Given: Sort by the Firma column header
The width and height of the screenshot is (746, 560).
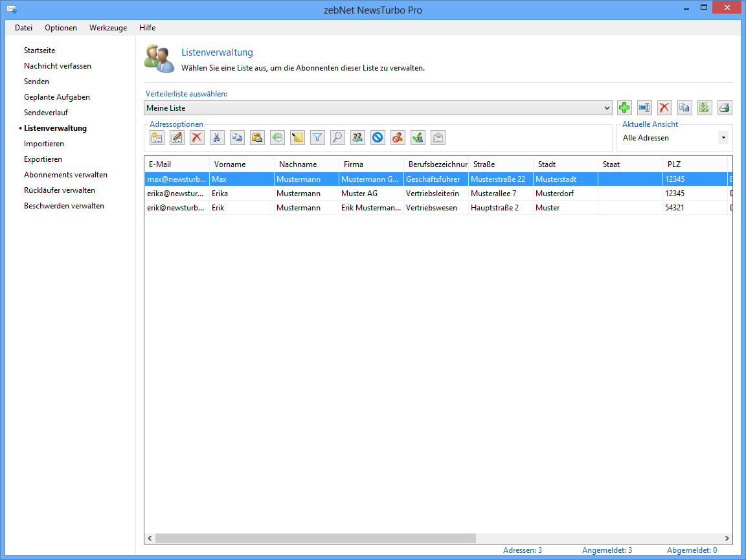Looking at the screenshot, I should click(371, 164).
